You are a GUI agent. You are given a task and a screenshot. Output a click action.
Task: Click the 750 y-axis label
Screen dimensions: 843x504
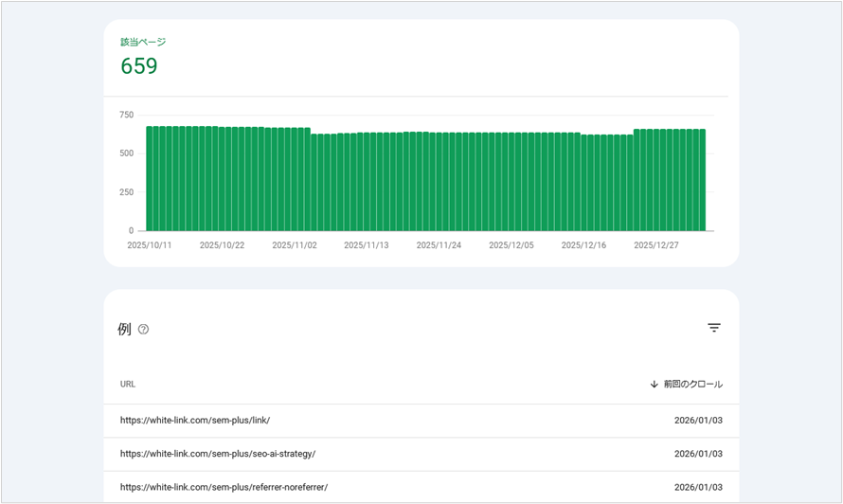coord(126,115)
